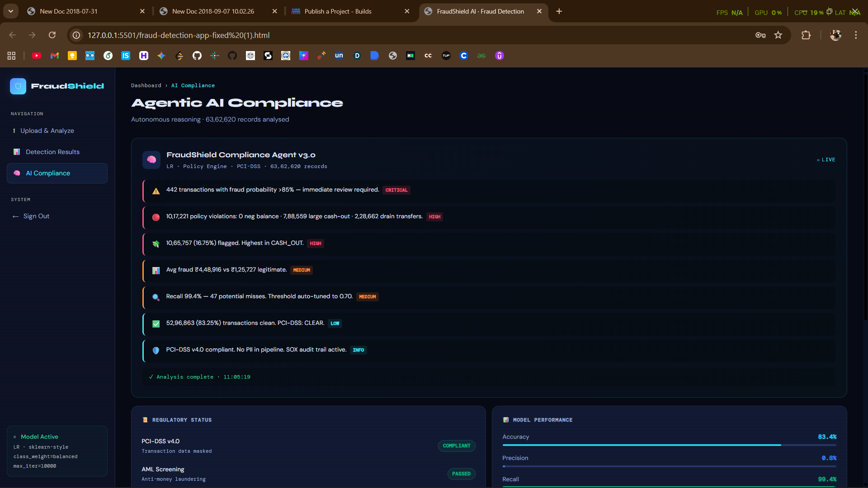Click the bar chart icon on Avg fraud row
Screen dimensions: 868x488
(x=156, y=271)
